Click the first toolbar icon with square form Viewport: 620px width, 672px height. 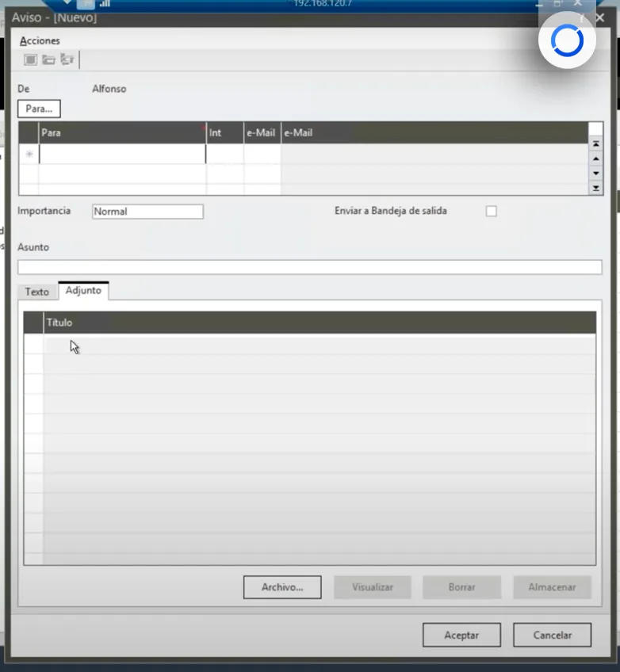pyautogui.click(x=30, y=59)
